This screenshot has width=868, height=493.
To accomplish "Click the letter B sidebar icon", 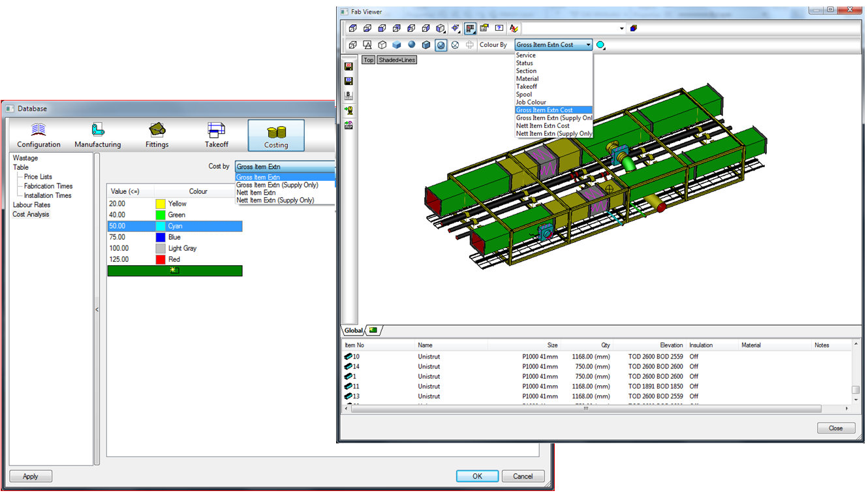I will point(349,95).
